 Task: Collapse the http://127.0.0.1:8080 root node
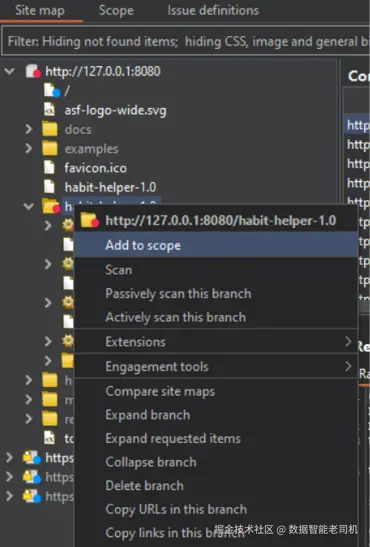[x=9, y=72]
